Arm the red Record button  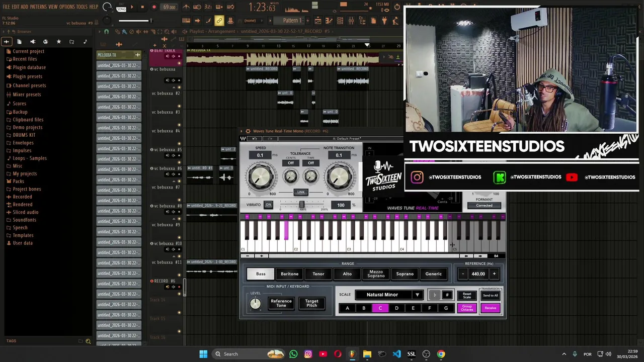[x=154, y=7]
